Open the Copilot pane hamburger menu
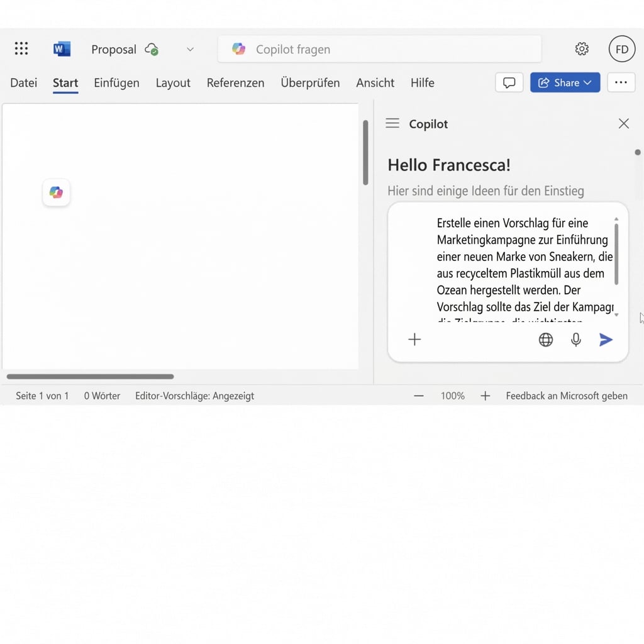The width and height of the screenshot is (644, 644). tap(392, 123)
